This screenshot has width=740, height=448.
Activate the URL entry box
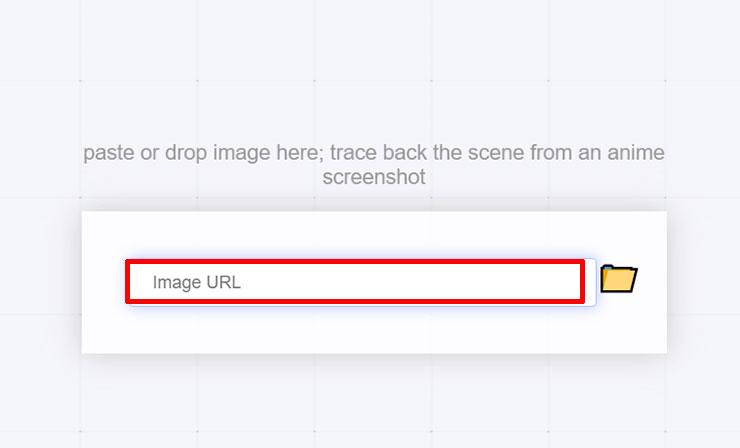355,282
